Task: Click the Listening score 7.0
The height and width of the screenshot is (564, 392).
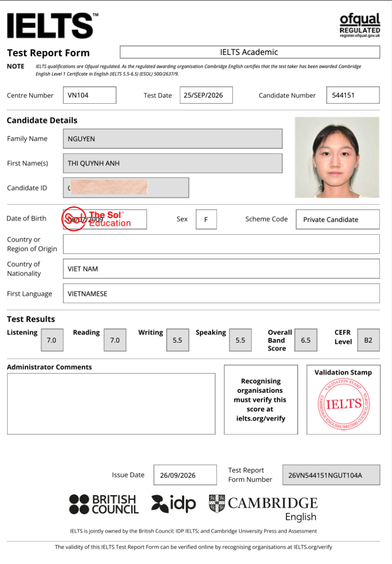Action: click(x=52, y=340)
